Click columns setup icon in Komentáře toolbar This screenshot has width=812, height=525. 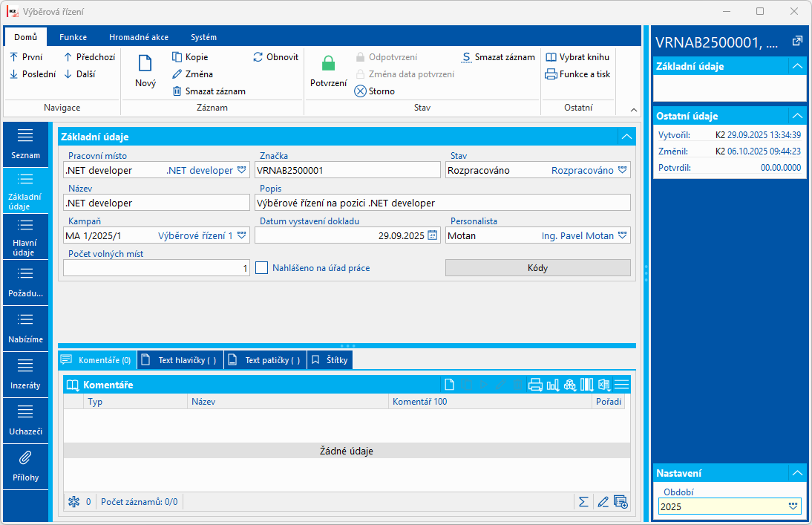586,385
